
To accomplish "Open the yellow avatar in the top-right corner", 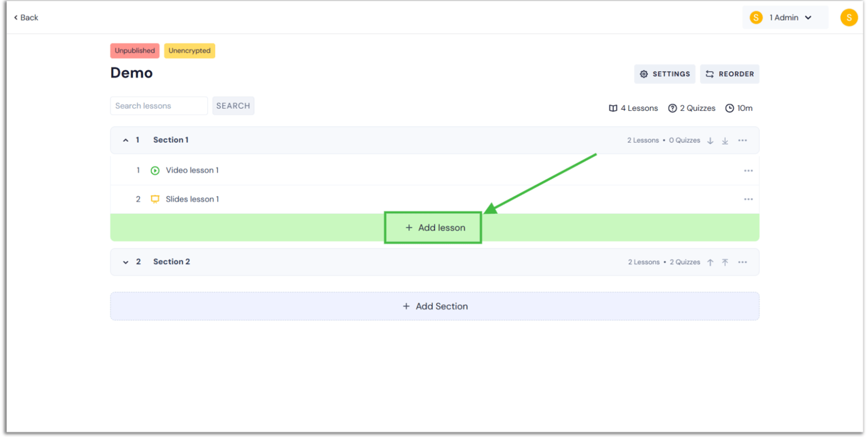I will (x=848, y=17).
